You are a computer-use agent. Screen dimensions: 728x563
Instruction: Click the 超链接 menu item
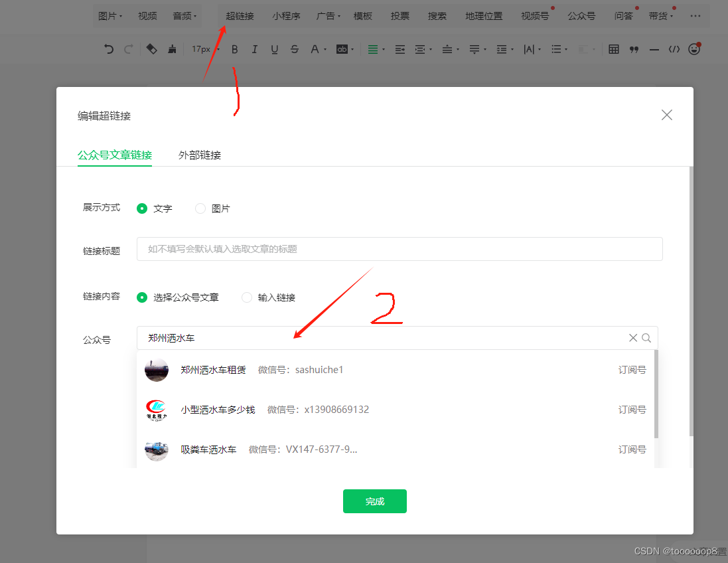[240, 16]
